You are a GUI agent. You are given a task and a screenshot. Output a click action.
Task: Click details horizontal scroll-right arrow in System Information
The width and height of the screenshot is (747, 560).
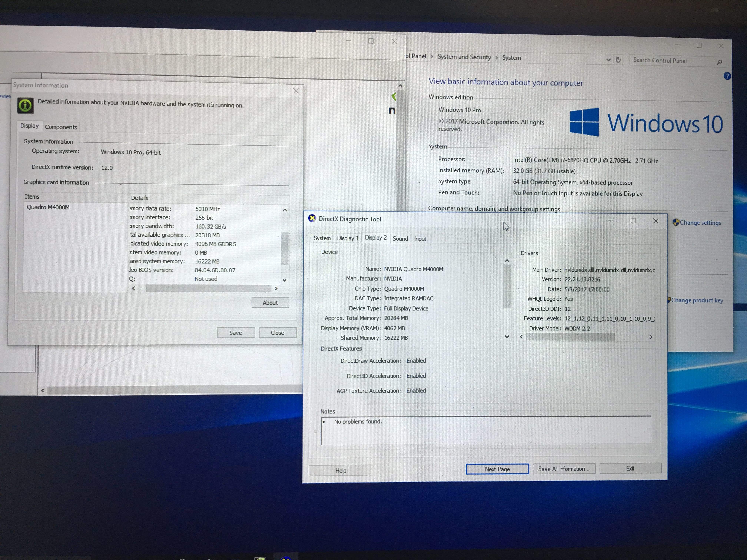pyautogui.click(x=276, y=289)
